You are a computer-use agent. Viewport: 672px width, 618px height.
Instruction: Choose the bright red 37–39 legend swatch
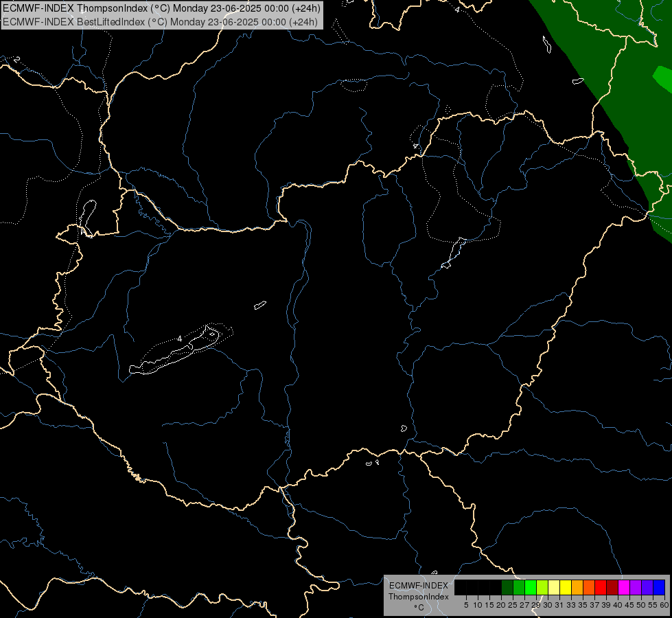pyautogui.click(x=601, y=587)
